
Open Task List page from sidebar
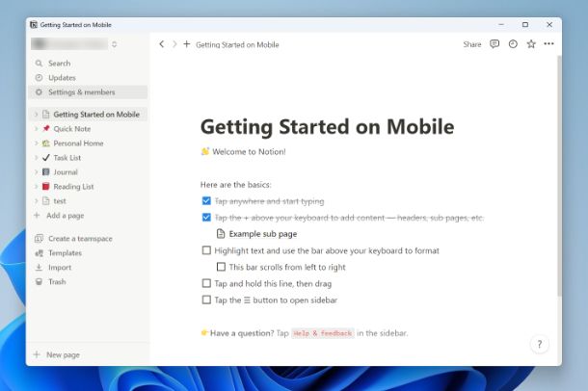[88, 158]
